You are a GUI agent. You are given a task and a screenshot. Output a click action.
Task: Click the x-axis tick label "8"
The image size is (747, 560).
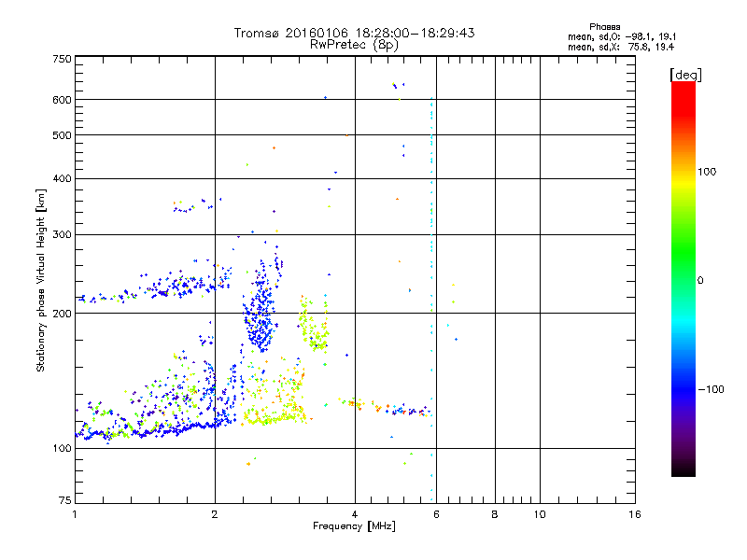click(x=495, y=514)
